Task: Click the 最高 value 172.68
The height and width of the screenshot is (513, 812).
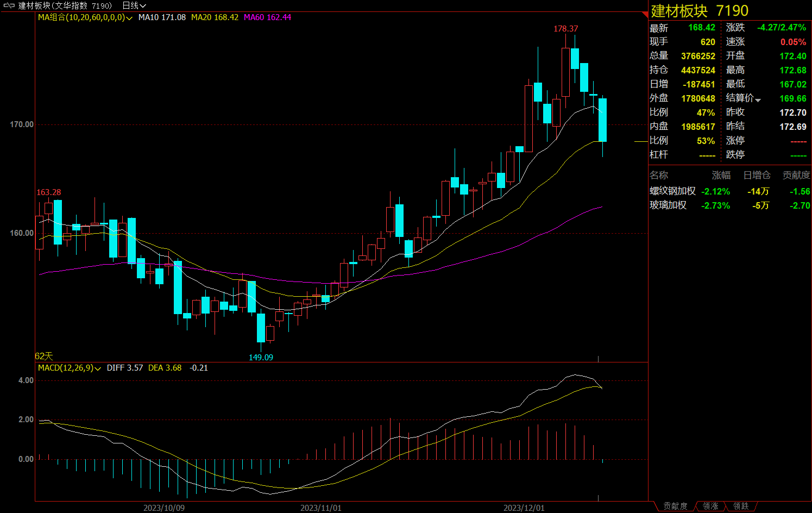Action: (x=793, y=70)
